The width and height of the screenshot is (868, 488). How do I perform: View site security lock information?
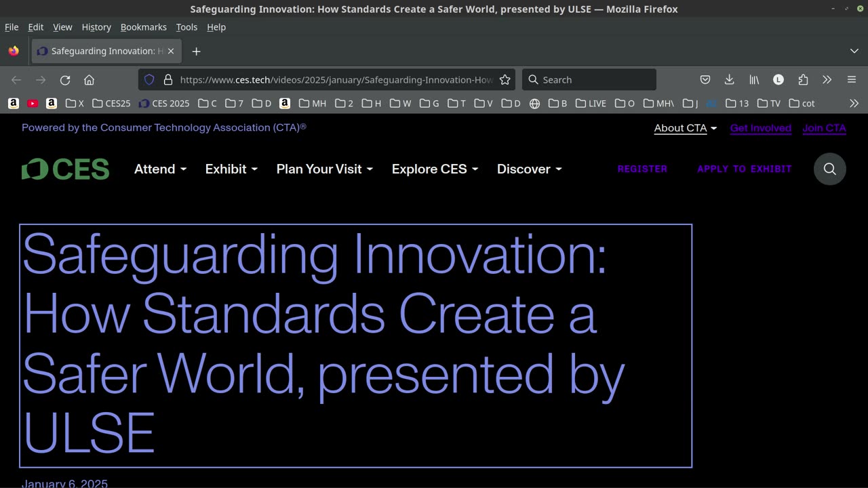click(168, 80)
